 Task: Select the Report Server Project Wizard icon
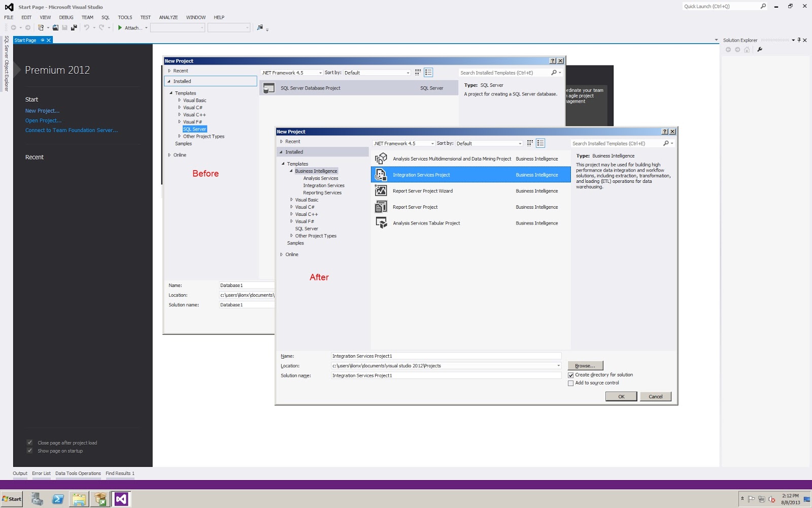[x=381, y=190]
